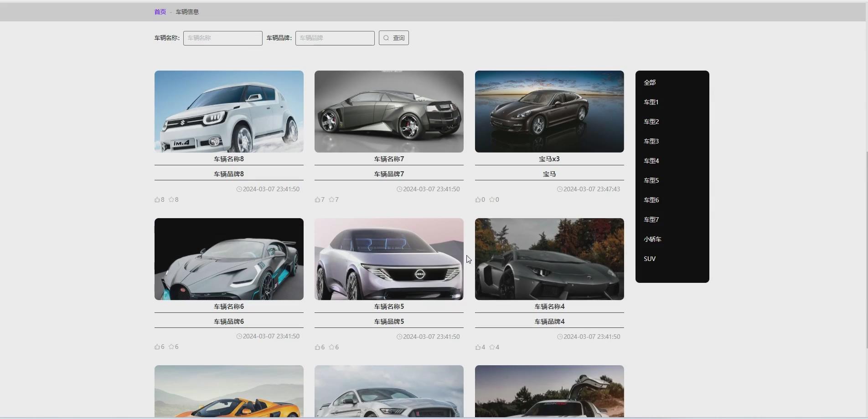Image resolution: width=868 pixels, height=419 pixels.
Task: Click the clock icon on 车辆名称8 card
Action: [239, 189]
